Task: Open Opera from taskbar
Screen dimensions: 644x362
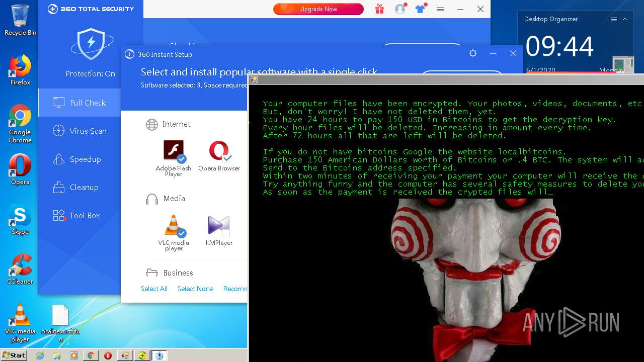Action: click(108, 355)
